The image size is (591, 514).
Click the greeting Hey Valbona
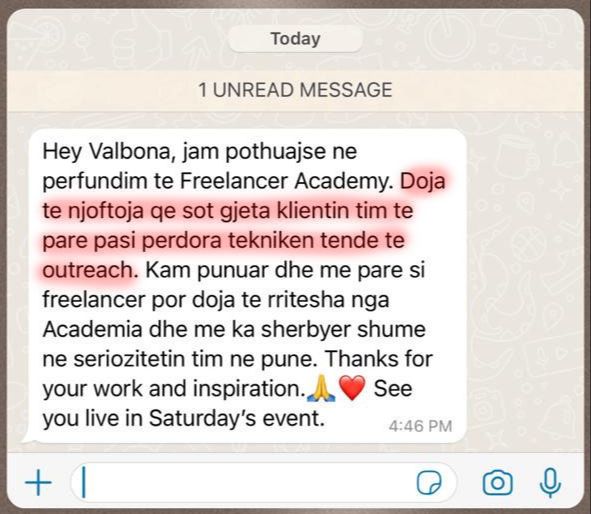point(106,151)
